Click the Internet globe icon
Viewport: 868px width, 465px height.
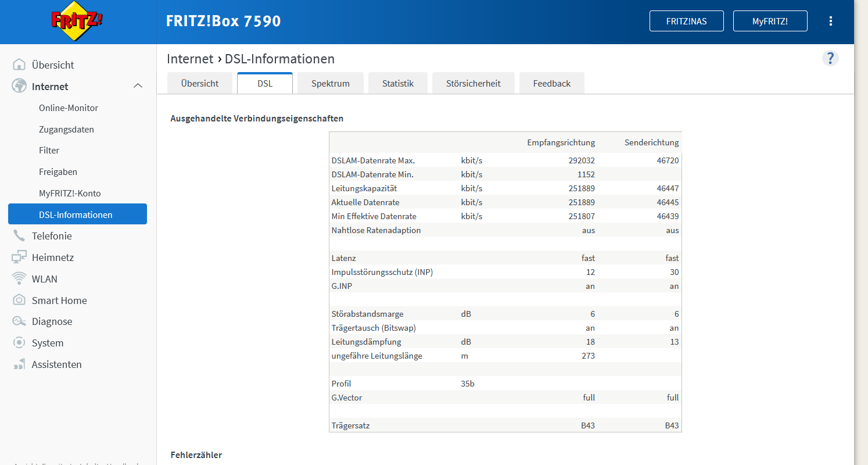pyautogui.click(x=19, y=86)
